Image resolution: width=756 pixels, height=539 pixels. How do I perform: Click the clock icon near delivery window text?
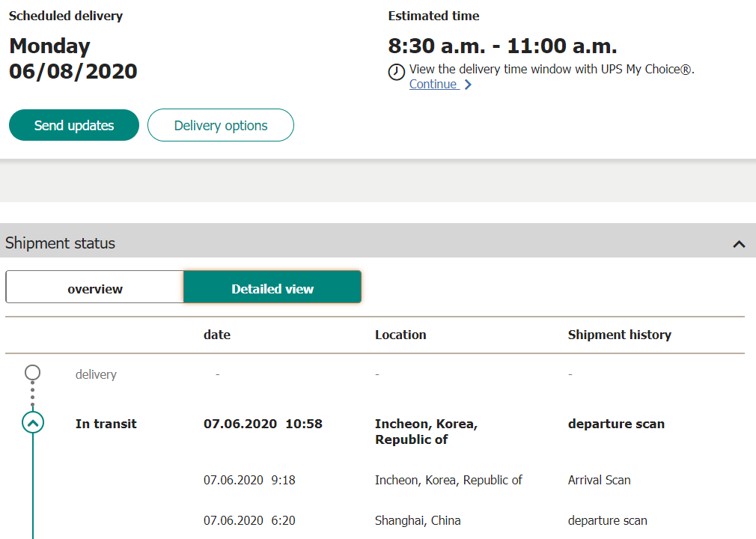point(396,72)
